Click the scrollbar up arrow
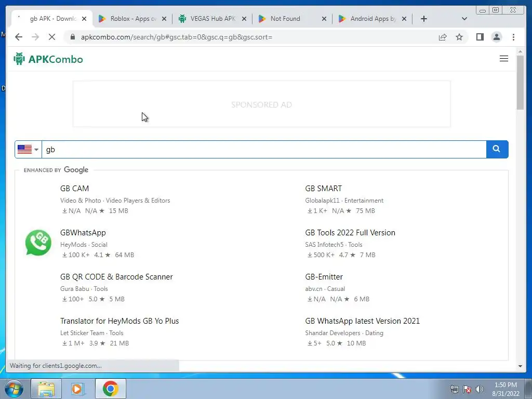This screenshot has width=532, height=399. click(520, 51)
